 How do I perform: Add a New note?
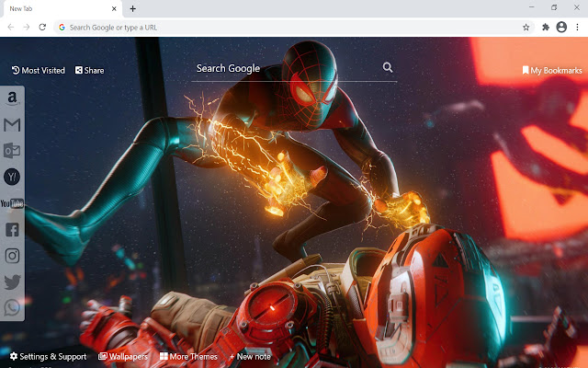(x=250, y=356)
